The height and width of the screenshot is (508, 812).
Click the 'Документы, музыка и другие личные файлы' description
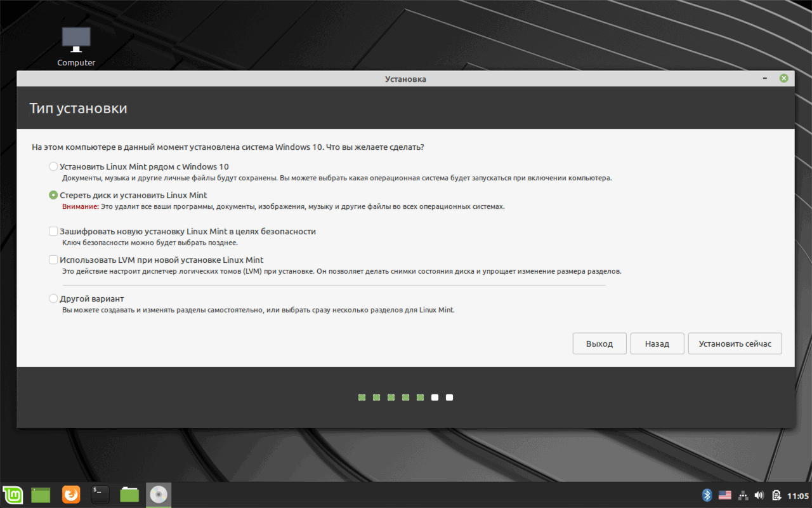(337, 178)
